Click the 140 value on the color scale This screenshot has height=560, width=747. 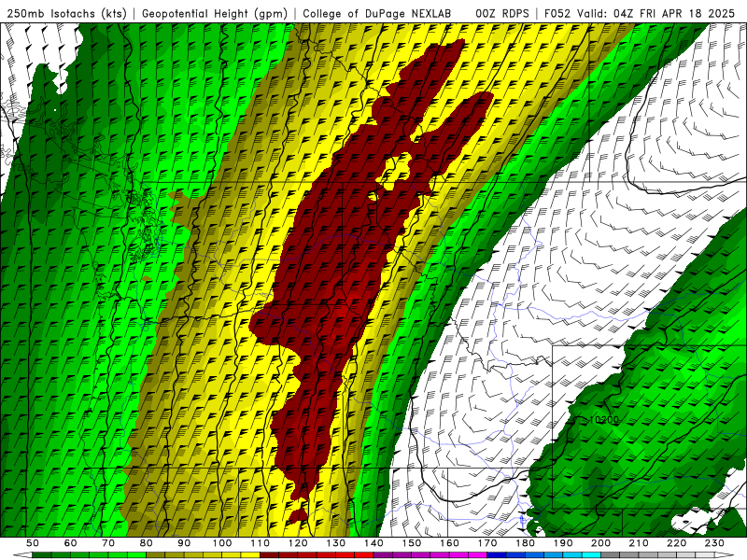click(373, 543)
